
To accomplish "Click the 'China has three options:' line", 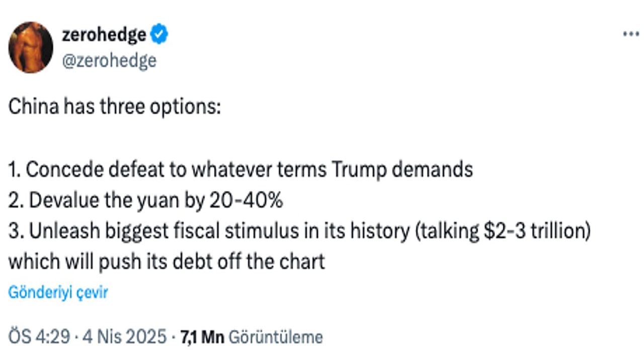I will [114, 108].
